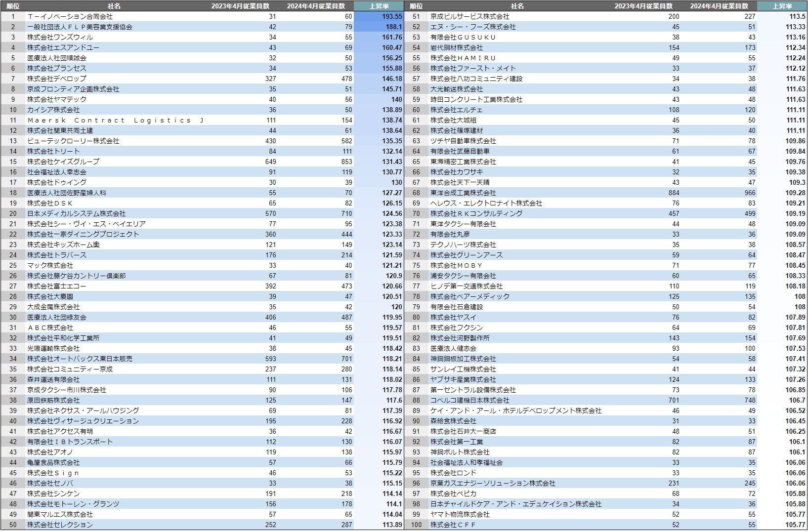Click the 株式会社エスアンドユー row name
Image resolution: width=808 pixels, height=532 pixels.
[63, 47]
